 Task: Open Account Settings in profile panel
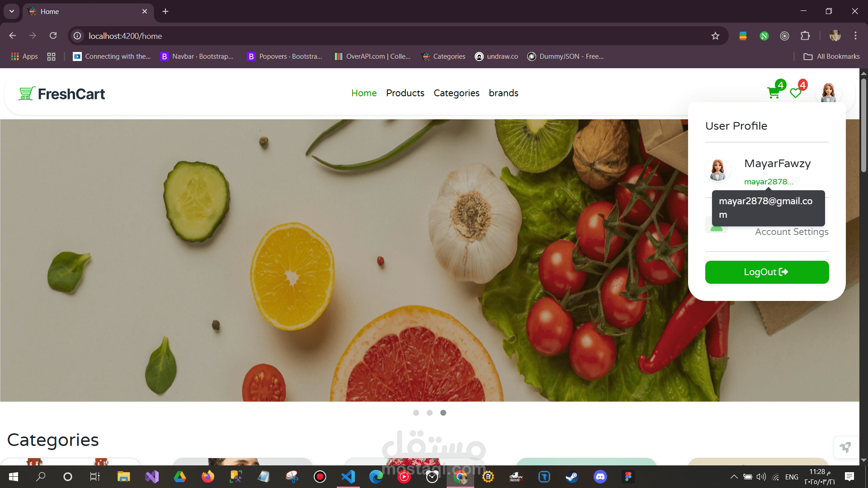pos(791,232)
